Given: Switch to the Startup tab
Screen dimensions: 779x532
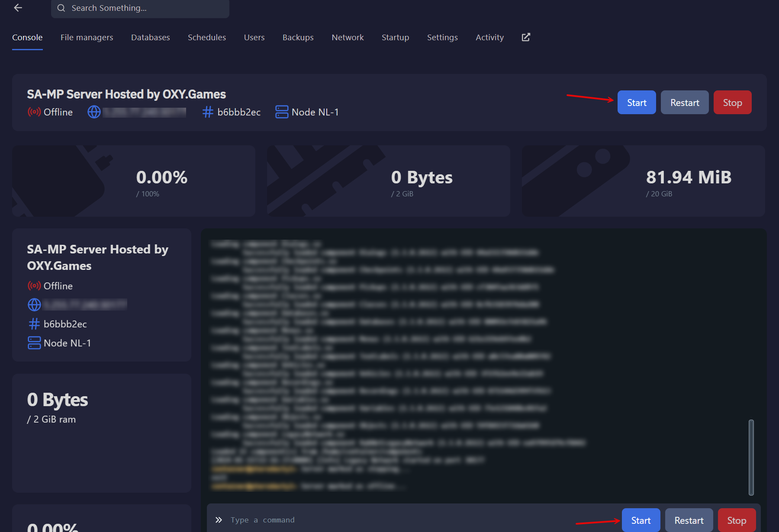Looking at the screenshot, I should [x=395, y=37].
